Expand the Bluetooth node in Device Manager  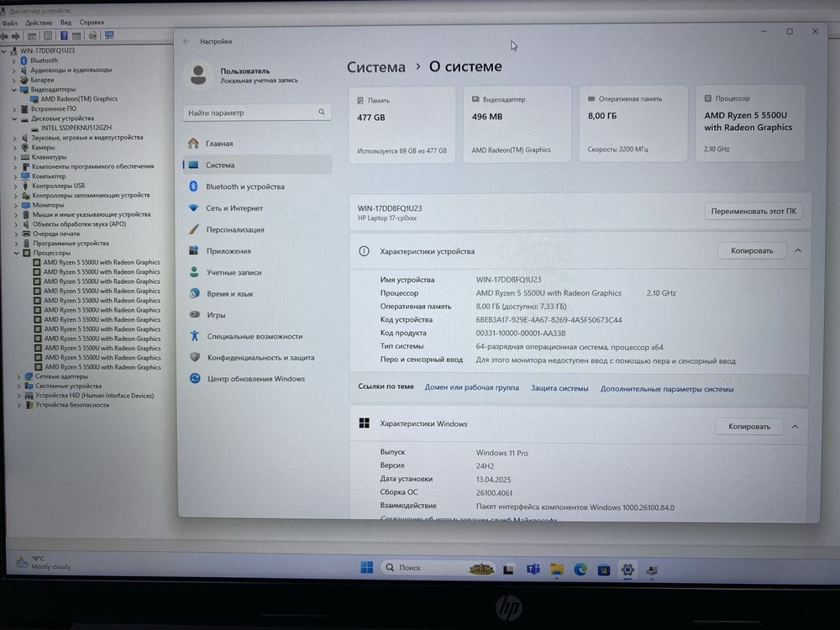[x=13, y=61]
